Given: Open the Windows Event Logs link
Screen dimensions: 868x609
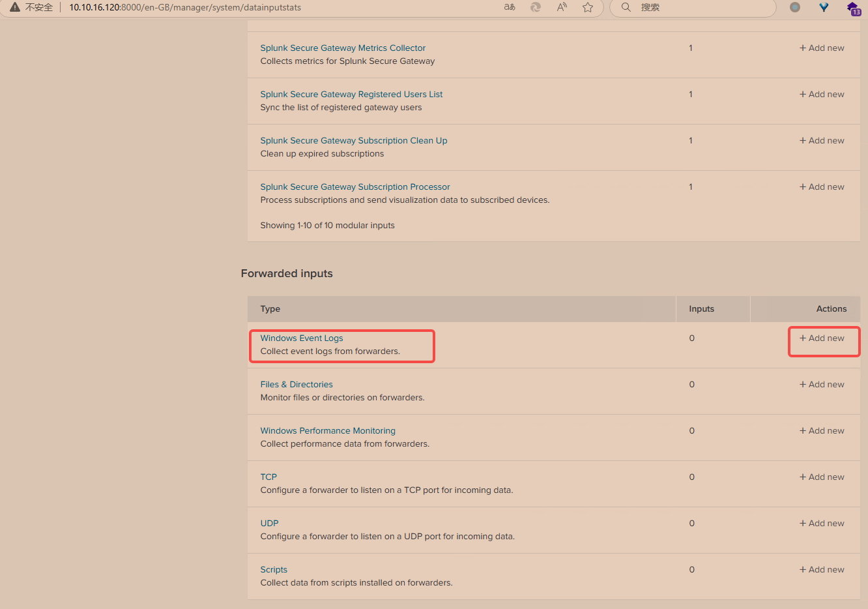Looking at the screenshot, I should tap(302, 338).
